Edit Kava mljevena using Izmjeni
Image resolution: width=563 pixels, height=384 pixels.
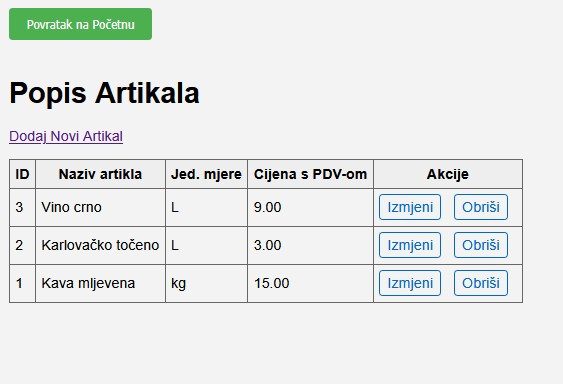click(x=410, y=283)
